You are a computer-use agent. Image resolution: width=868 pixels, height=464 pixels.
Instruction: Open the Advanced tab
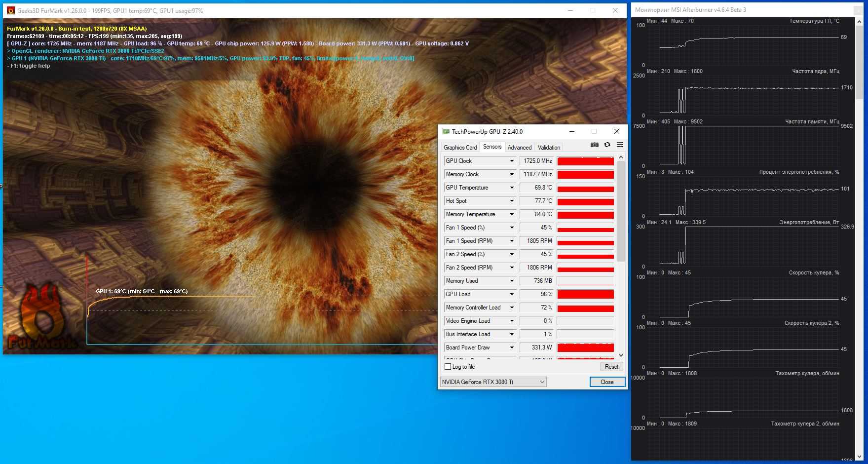click(519, 148)
